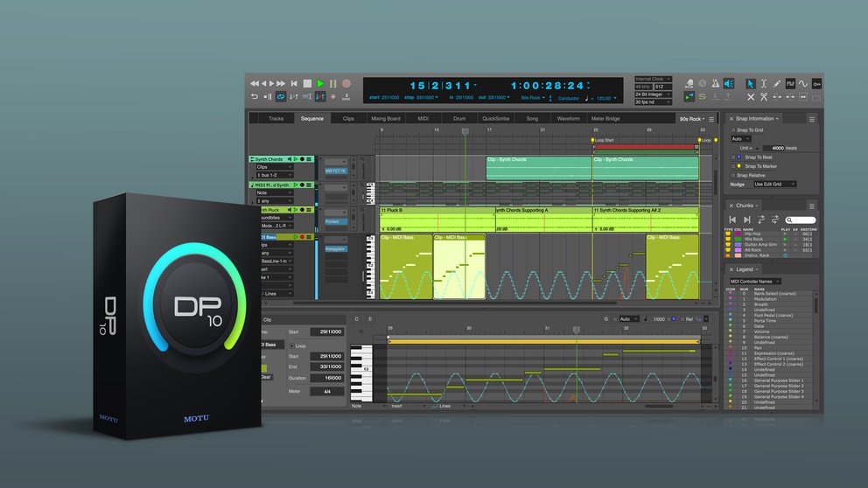Image resolution: width=868 pixels, height=488 pixels.
Task: Open the Synth Chords track Clips dropdown
Action: pyautogui.click(x=274, y=167)
